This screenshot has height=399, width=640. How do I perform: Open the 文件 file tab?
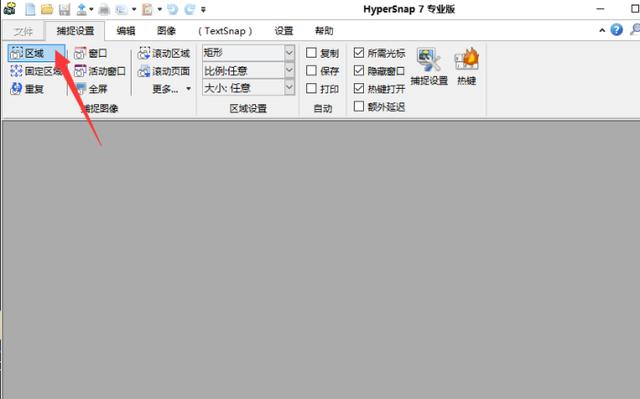[23, 31]
